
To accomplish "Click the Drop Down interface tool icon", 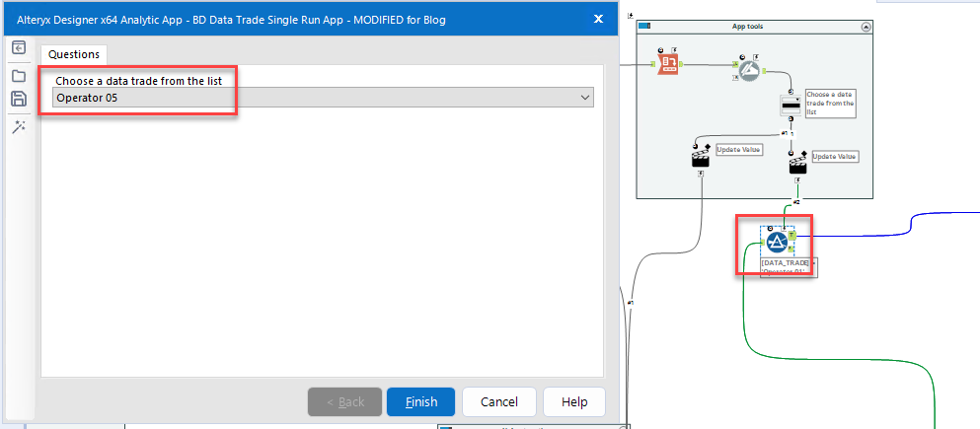I will tap(792, 105).
